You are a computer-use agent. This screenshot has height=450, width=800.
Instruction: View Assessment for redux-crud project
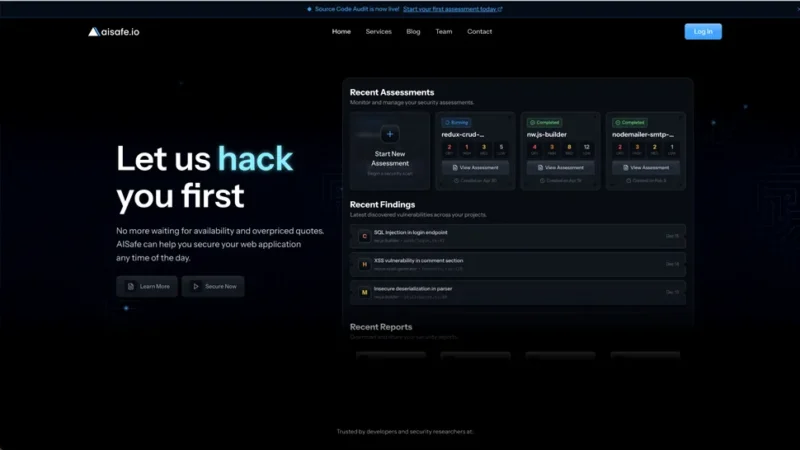pyautogui.click(x=475, y=167)
